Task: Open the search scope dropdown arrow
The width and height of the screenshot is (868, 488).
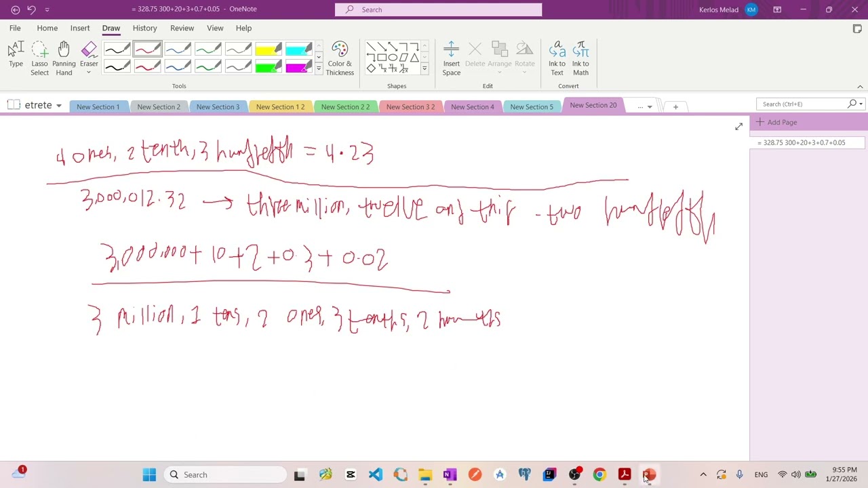Action: [x=861, y=104]
